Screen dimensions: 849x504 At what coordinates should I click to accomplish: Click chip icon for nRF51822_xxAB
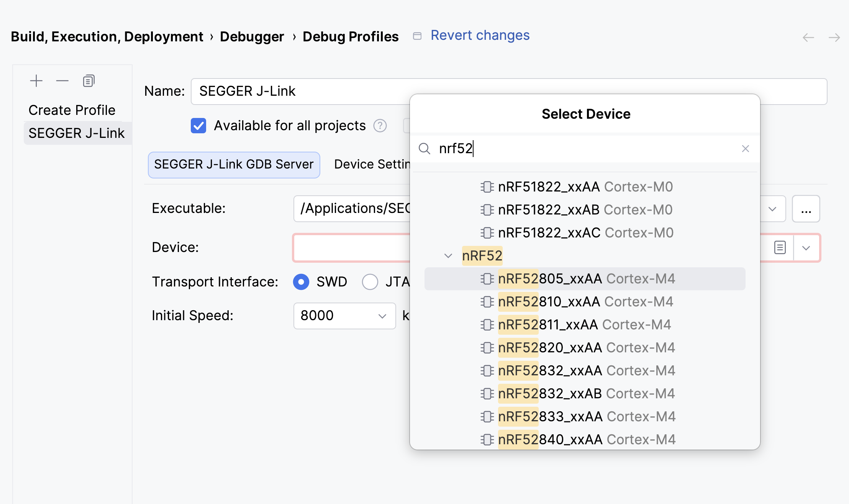[487, 210]
